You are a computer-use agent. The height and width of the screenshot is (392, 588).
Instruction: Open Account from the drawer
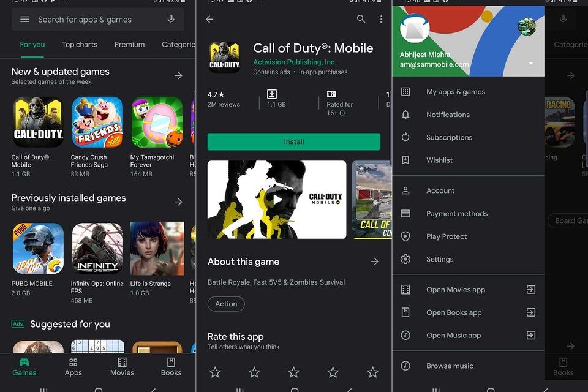click(x=469, y=190)
